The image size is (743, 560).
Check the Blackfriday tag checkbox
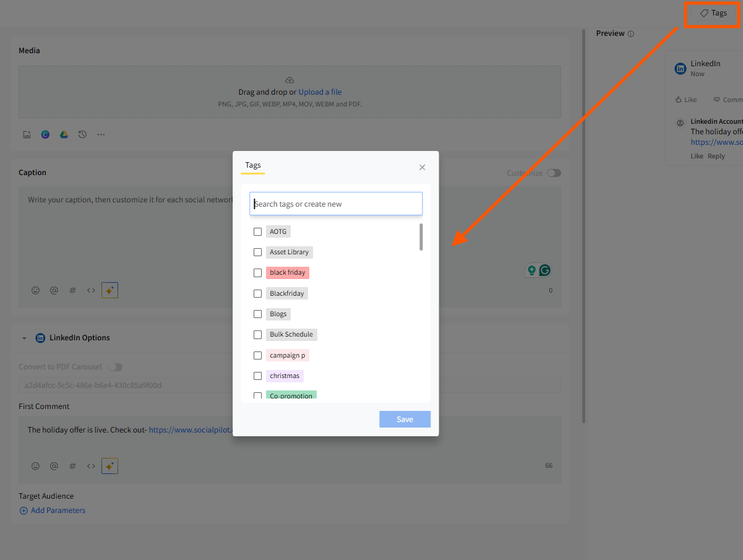pyautogui.click(x=258, y=293)
